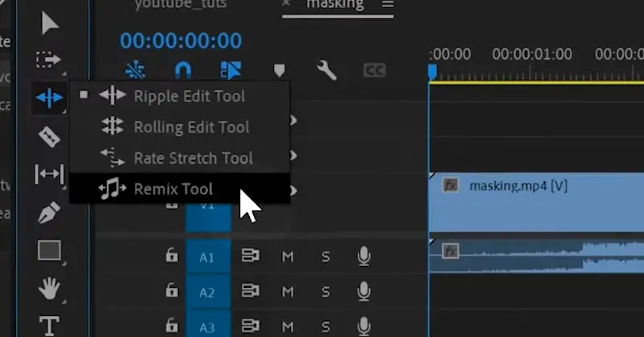The width and height of the screenshot is (644, 337).
Task: Click the Add Marker icon
Action: tap(279, 71)
